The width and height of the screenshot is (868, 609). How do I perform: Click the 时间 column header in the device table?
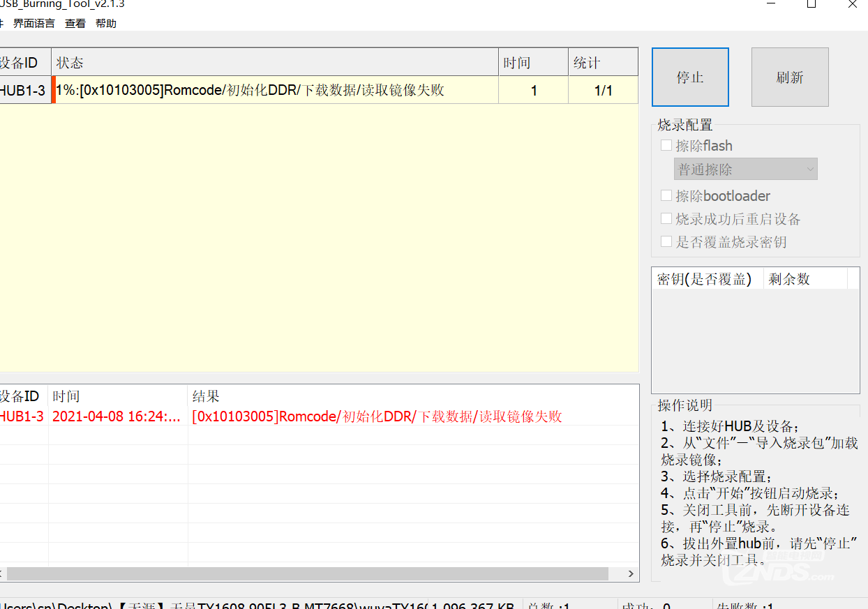[x=534, y=62]
